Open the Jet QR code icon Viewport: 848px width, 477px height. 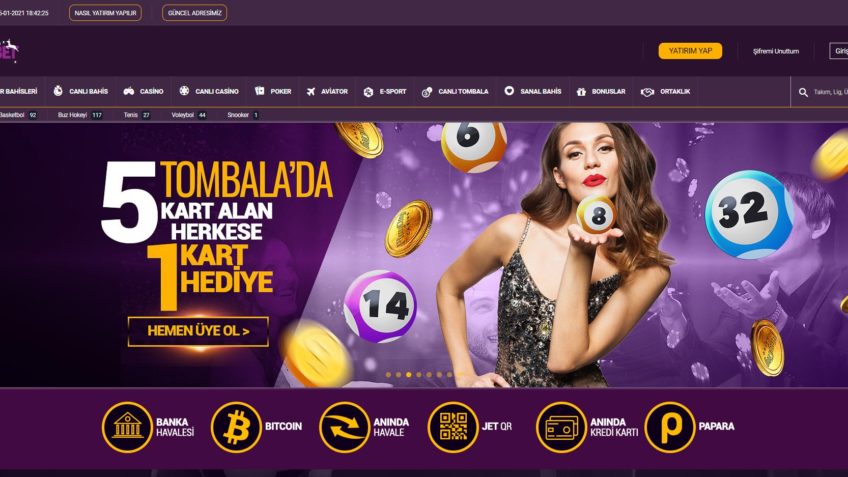click(x=453, y=427)
